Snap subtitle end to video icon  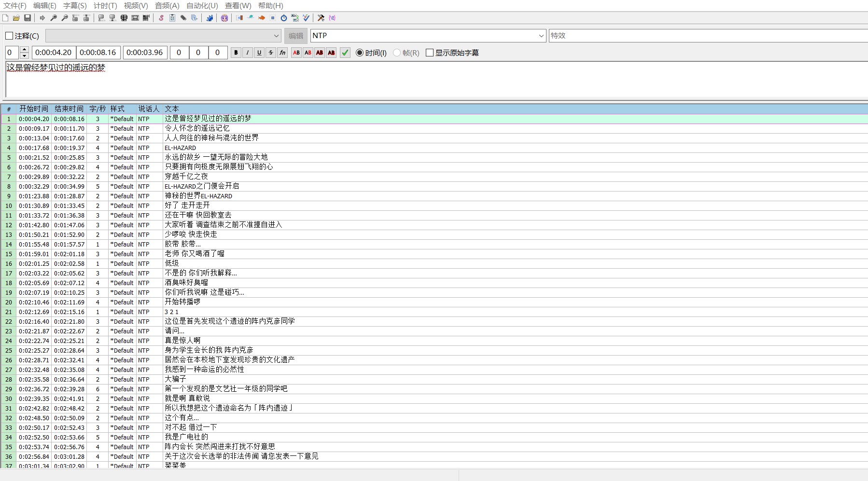[x=112, y=18]
